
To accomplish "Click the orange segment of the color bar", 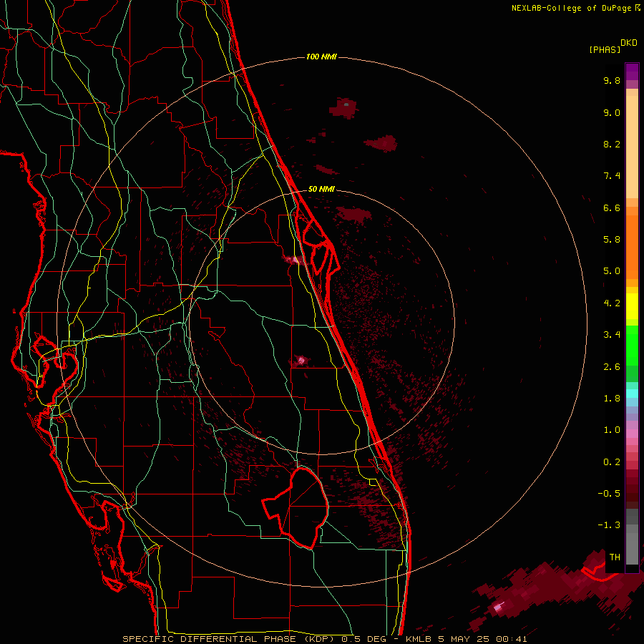I will click(632, 248).
